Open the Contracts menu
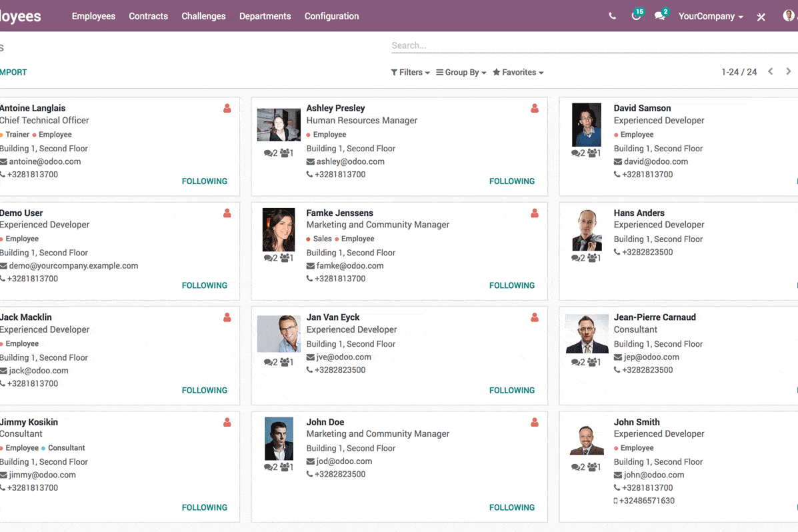Viewport: 798px width, 532px height. pos(148,16)
